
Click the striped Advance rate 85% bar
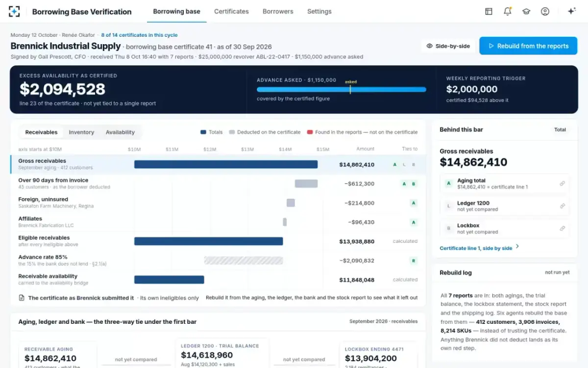point(244,261)
